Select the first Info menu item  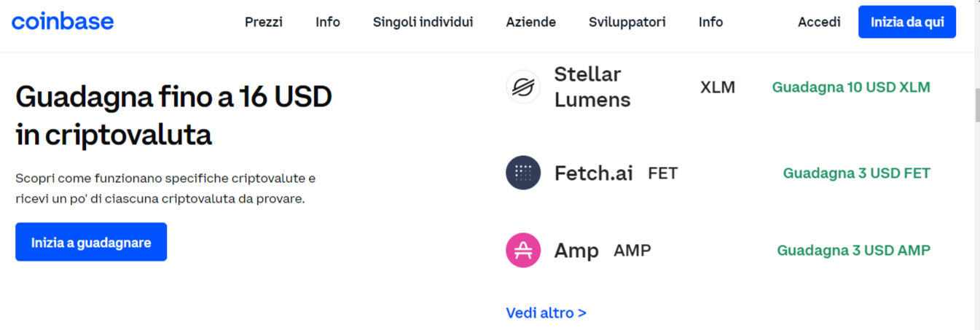click(x=328, y=22)
